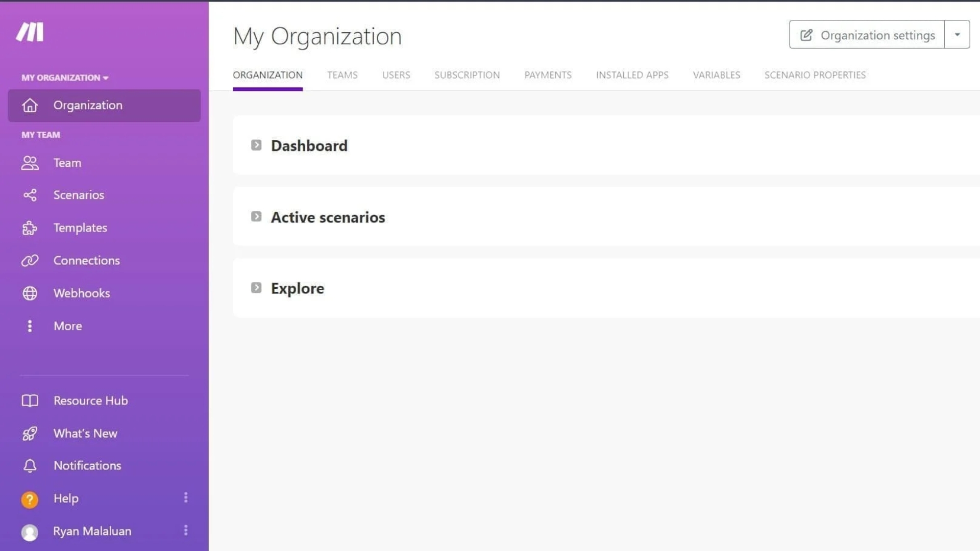Viewport: 980px width, 551px height.
Task: Click the Templates puzzle piece icon
Action: [x=30, y=228]
